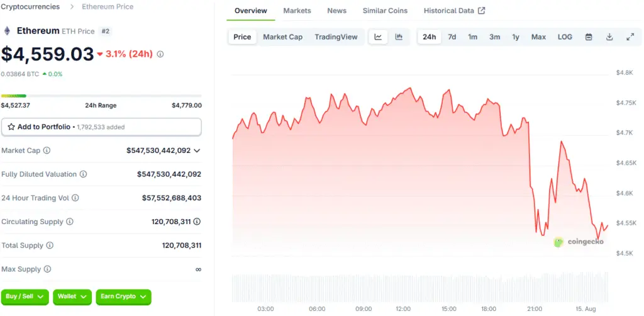Expand the Market Cap value chevron
Viewport: 644px width, 316px height.
[x=197, y=151]
